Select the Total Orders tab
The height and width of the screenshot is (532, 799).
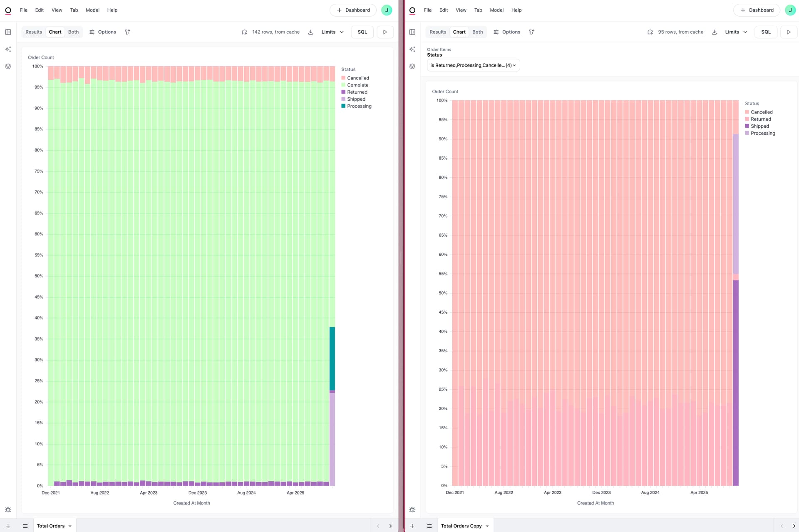50,526
